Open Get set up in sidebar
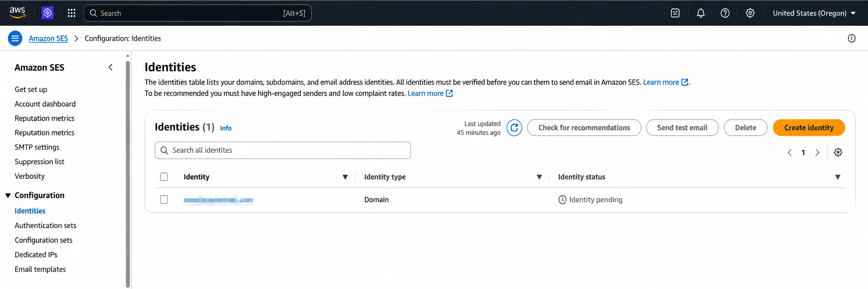Screen dimensions: 868x289 pyautogui.click(x=31, y=89)
